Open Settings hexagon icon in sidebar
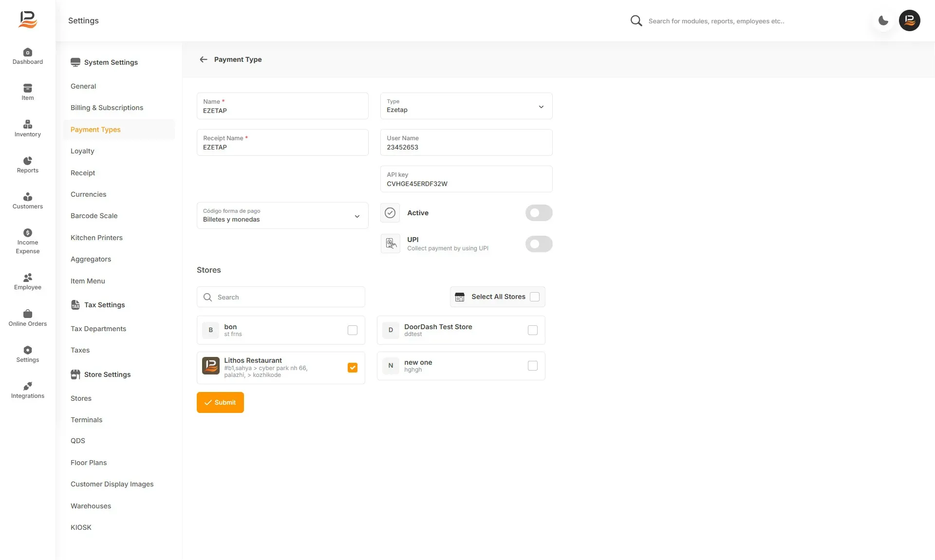 [x=28, y=350]
